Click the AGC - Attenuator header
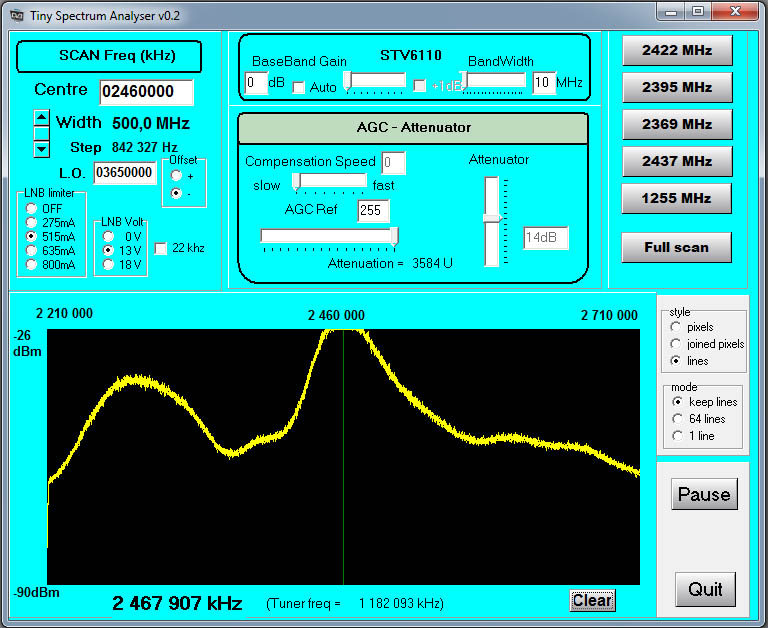The width and height of the screenshot is (768, 628). pos(413,128)
